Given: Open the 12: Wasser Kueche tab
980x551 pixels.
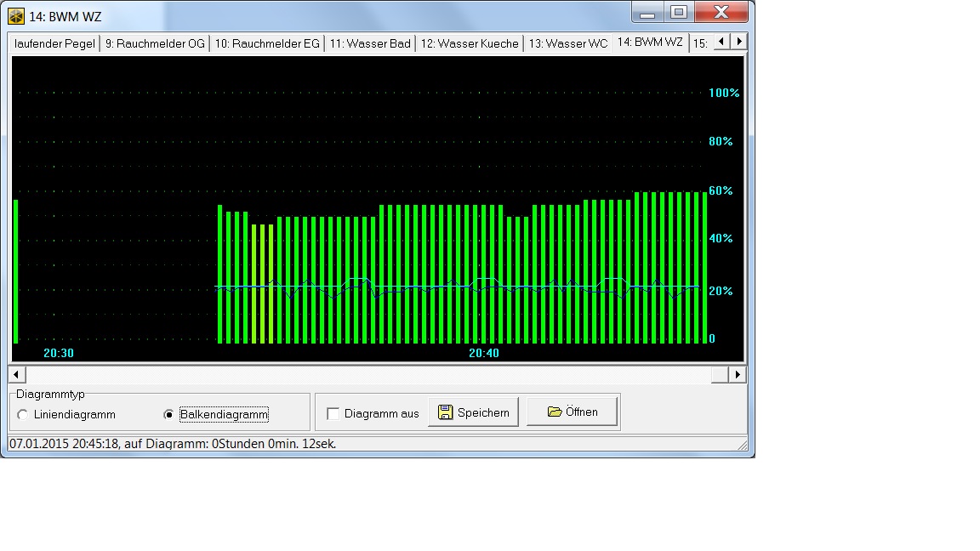Looking at the screenshot, I should [x=470, y=43].
